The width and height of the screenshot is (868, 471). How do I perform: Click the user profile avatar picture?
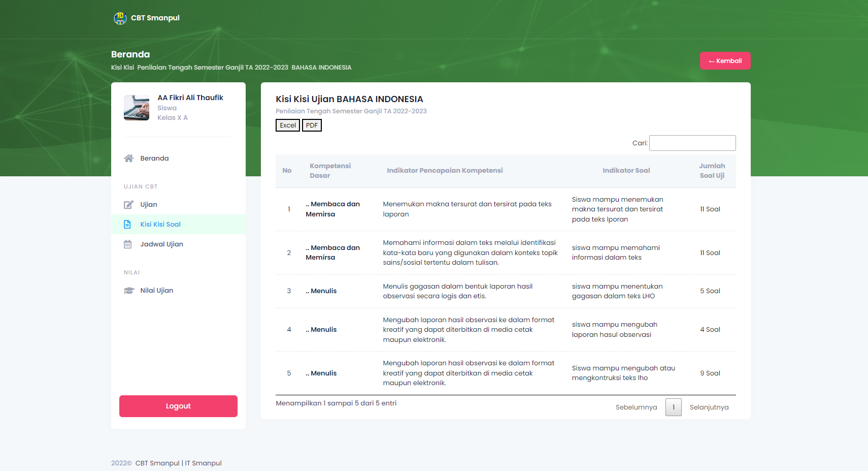[x=137, y=108]
